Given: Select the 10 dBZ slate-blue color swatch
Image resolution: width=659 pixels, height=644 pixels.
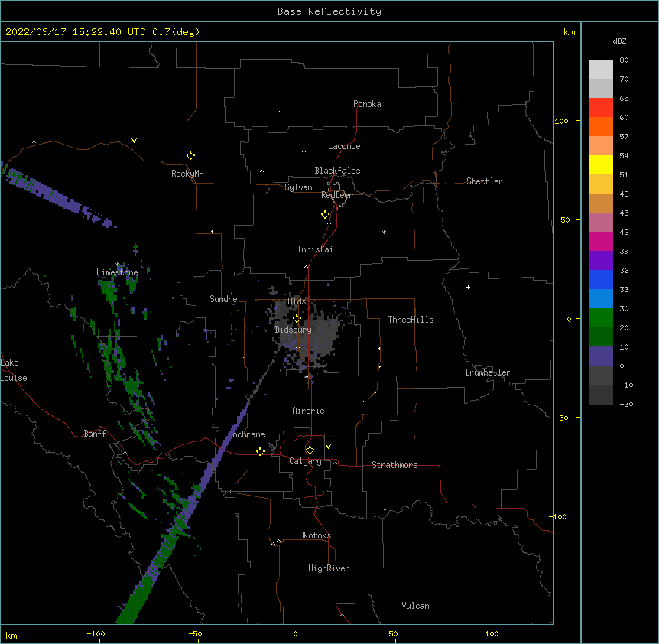Looking at the screenshot, I should click(x=601, y=356).
